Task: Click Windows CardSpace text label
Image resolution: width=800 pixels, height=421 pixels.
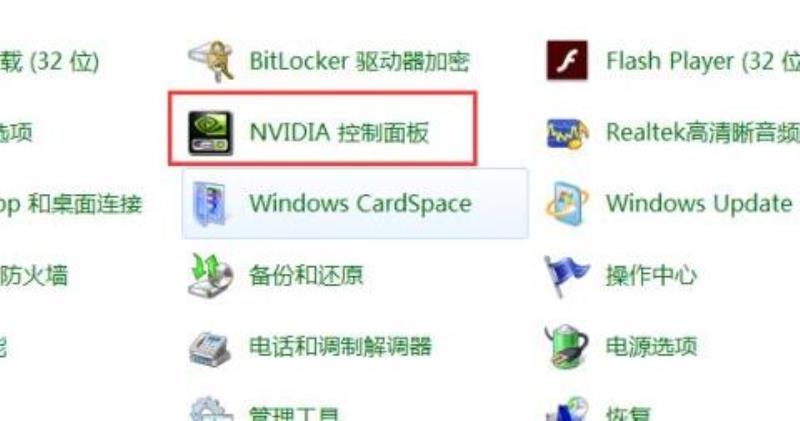Action: coord(360,204)
